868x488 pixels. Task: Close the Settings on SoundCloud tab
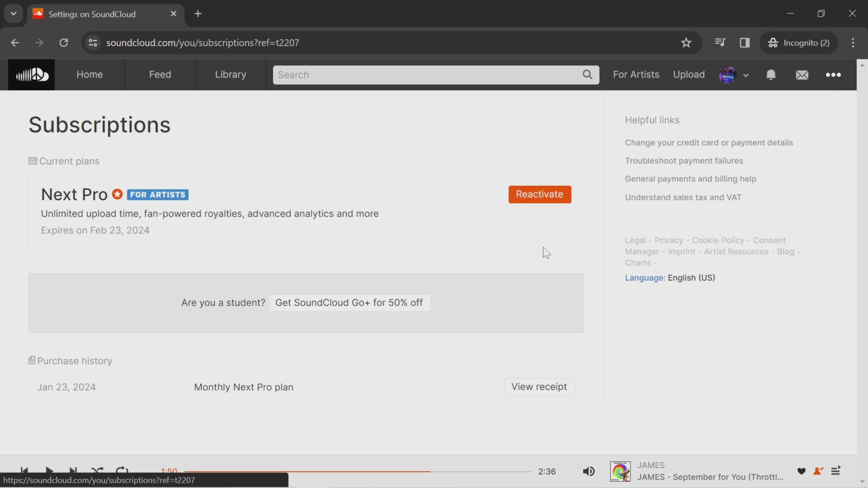[174, 14]
